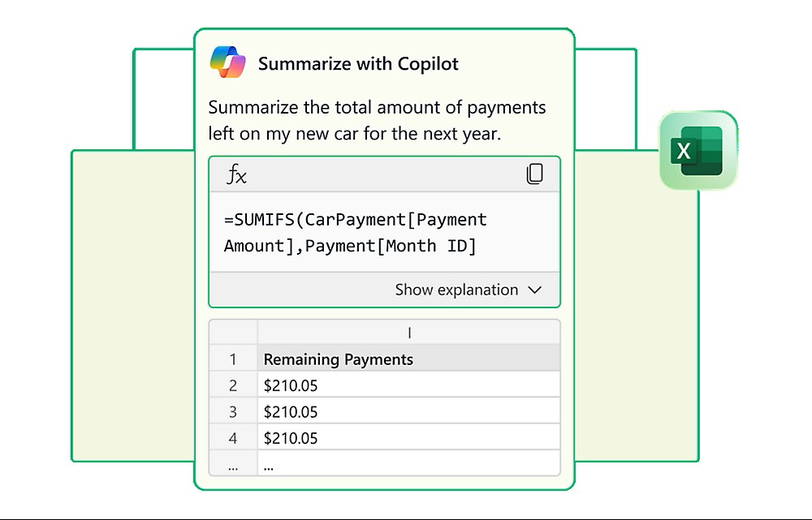Click row number 2 header
Viewport: 812px width, 520px height.
point(233,385)
